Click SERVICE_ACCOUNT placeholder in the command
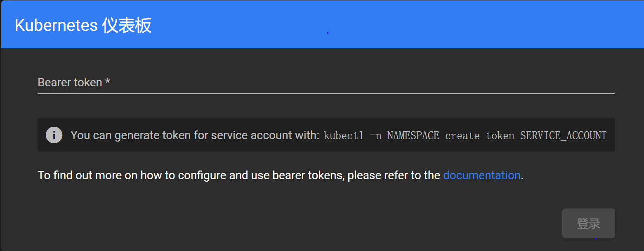Viewport: 644px width, 251px height. coord(563,135)
